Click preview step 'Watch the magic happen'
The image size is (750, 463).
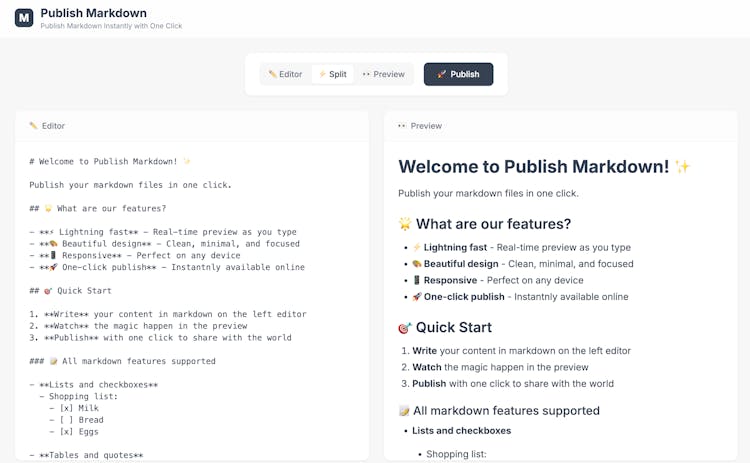(500, 367)
